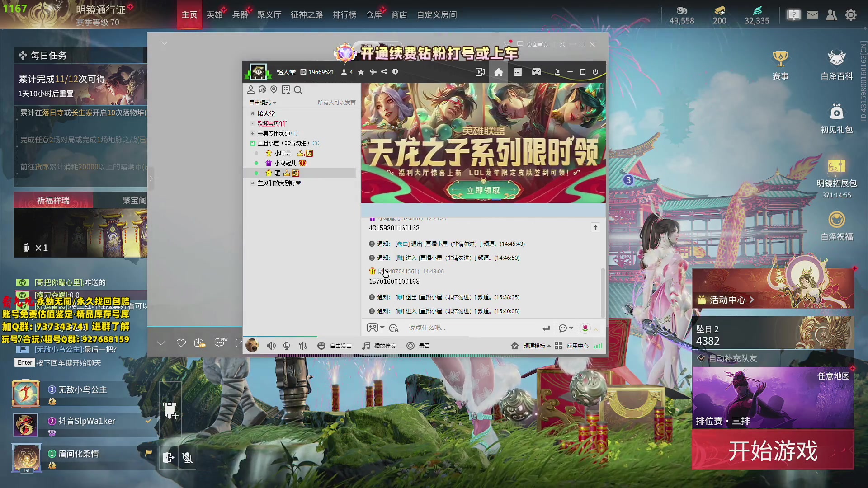Collapse the 直播小屋 channel group
Screen dimensions: 868x488
pos(253,143)
